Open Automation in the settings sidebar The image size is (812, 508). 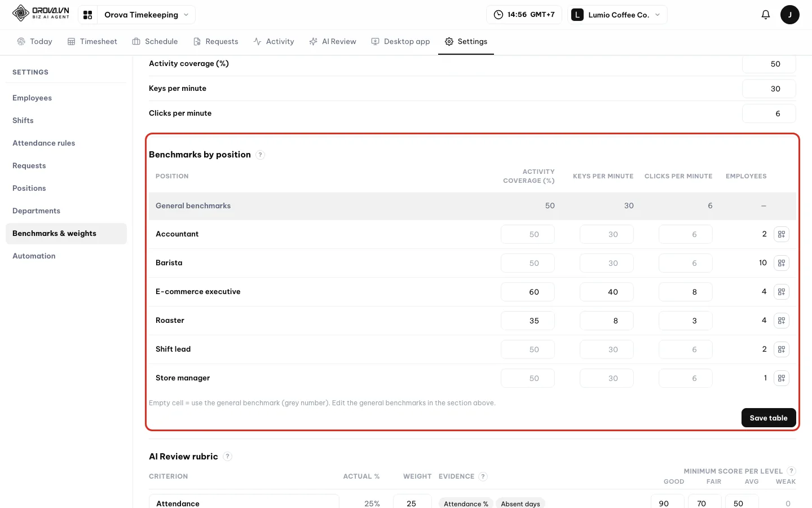66,256
